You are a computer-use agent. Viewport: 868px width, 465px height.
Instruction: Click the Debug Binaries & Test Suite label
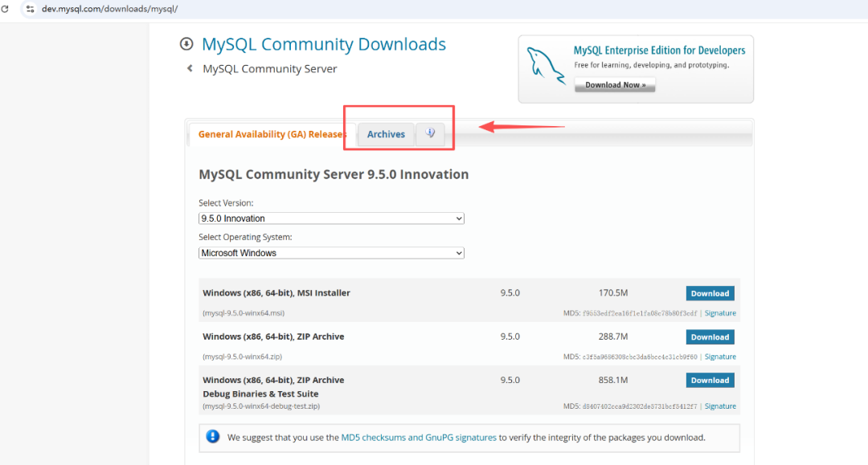(260, 394)
